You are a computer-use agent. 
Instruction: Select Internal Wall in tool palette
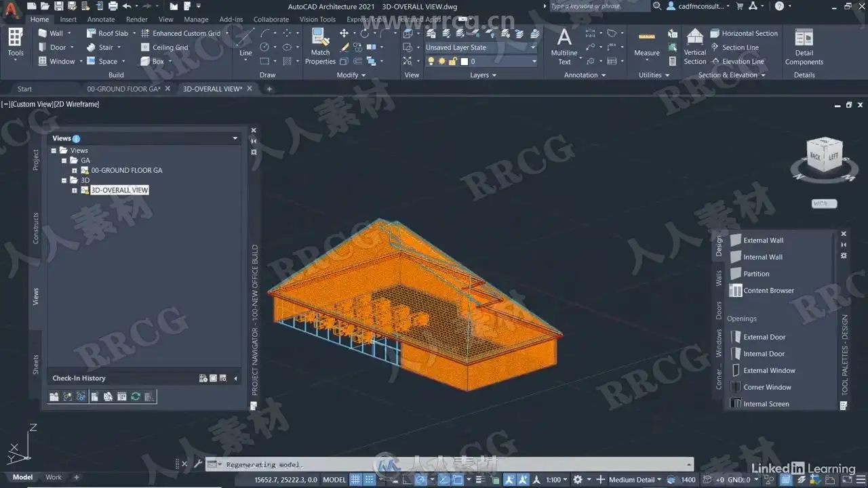coord(755,257)
